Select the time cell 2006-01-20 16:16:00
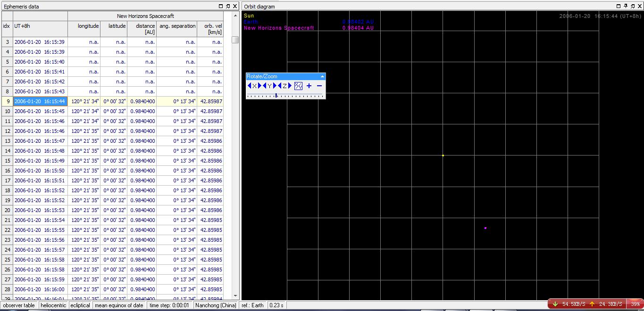Image resolution: width=644 pixels, height=311 pixels. (x=41, y=289)
